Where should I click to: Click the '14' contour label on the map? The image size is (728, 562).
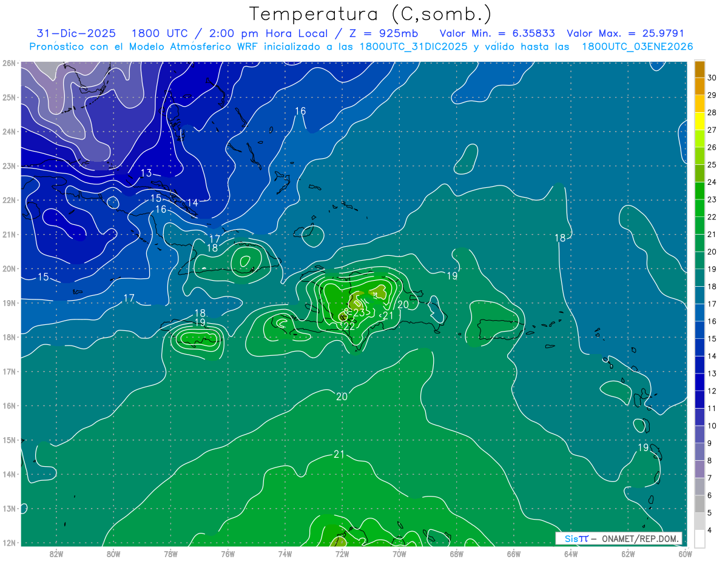[192, 202]
